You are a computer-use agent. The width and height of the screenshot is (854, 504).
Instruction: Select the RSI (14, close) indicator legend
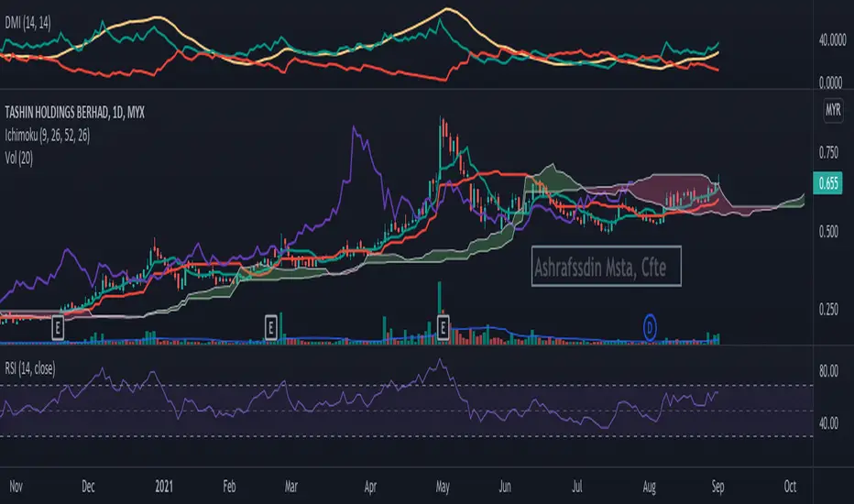click(30, 368)
